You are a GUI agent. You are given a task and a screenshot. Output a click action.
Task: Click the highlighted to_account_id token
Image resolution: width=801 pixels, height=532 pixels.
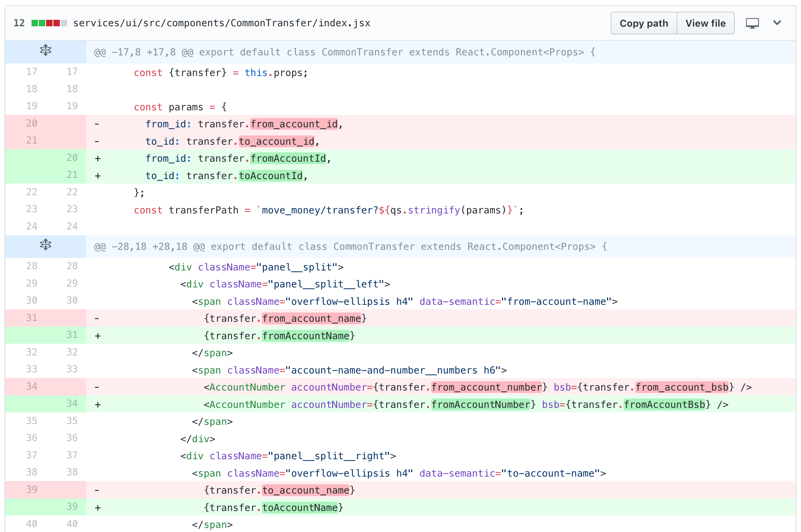pos(277,141)
